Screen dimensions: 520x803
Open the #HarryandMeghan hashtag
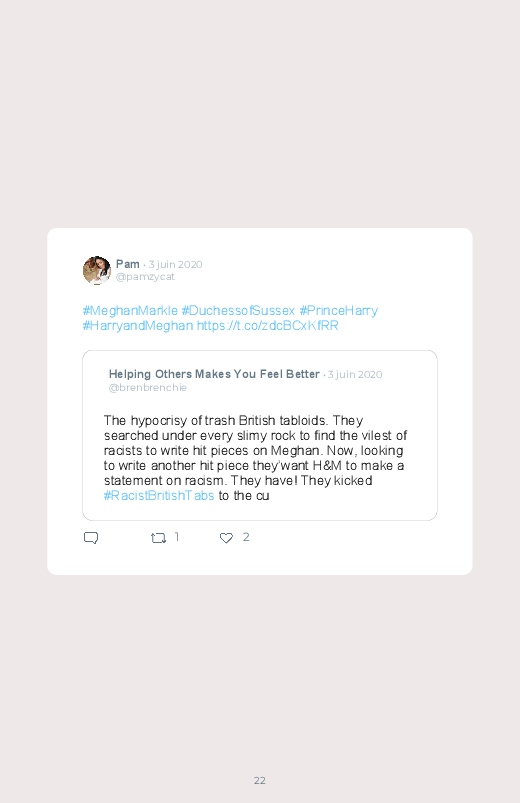[x=138, y=326]
